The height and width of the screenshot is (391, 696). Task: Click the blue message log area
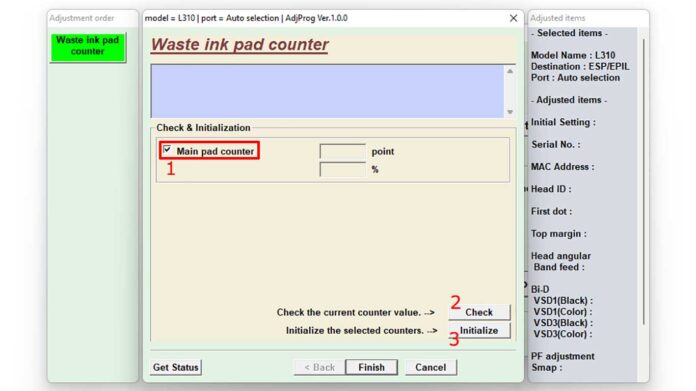pyautogui.click(x=328, y=91)
